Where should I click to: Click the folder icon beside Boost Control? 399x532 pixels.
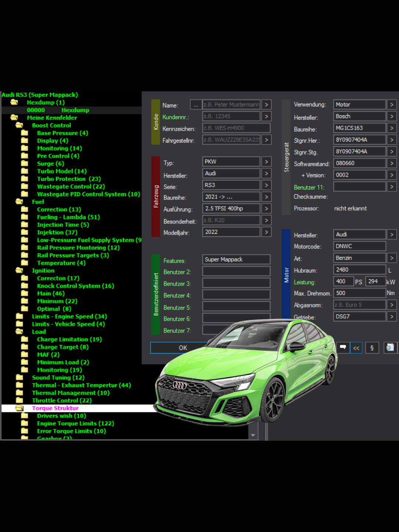(18, 125)
